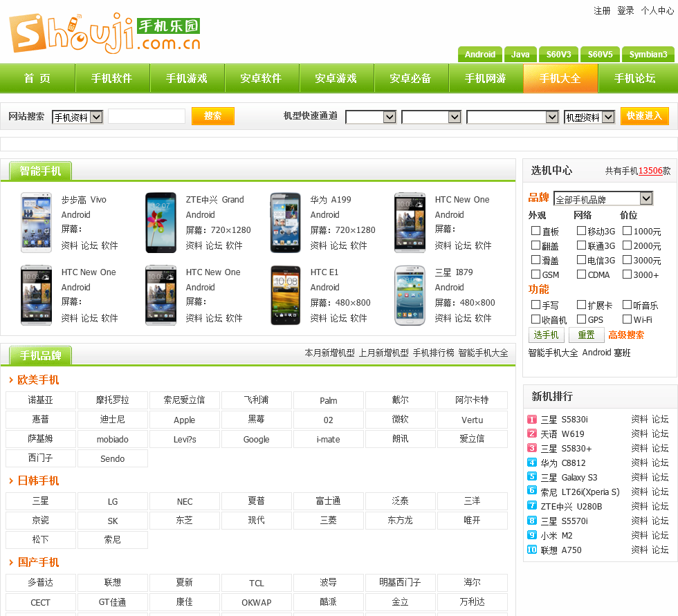Enable the GSM network checkbox
This screenshot has width=678, height=616.
click(x=535, y=274)
